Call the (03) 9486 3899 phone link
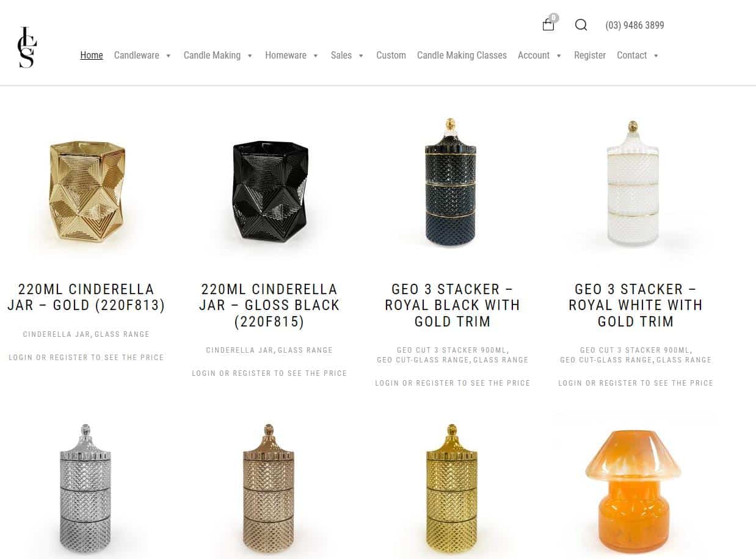 point(634,25)
